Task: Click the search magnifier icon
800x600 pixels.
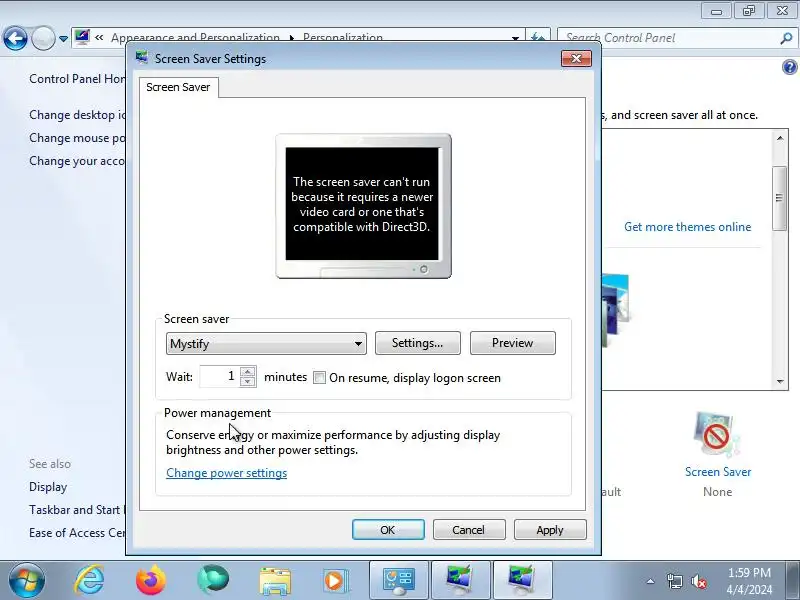Action: [x=786, y=38]
